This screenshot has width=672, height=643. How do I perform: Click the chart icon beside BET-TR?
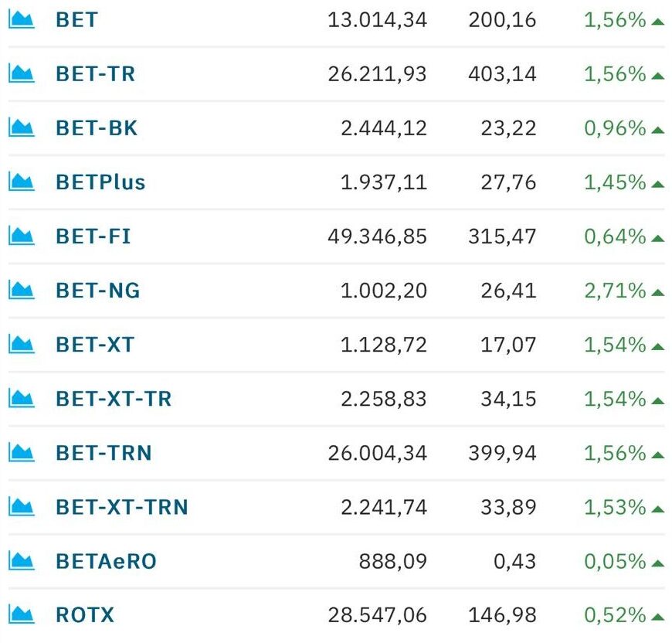tap(22, 73)
